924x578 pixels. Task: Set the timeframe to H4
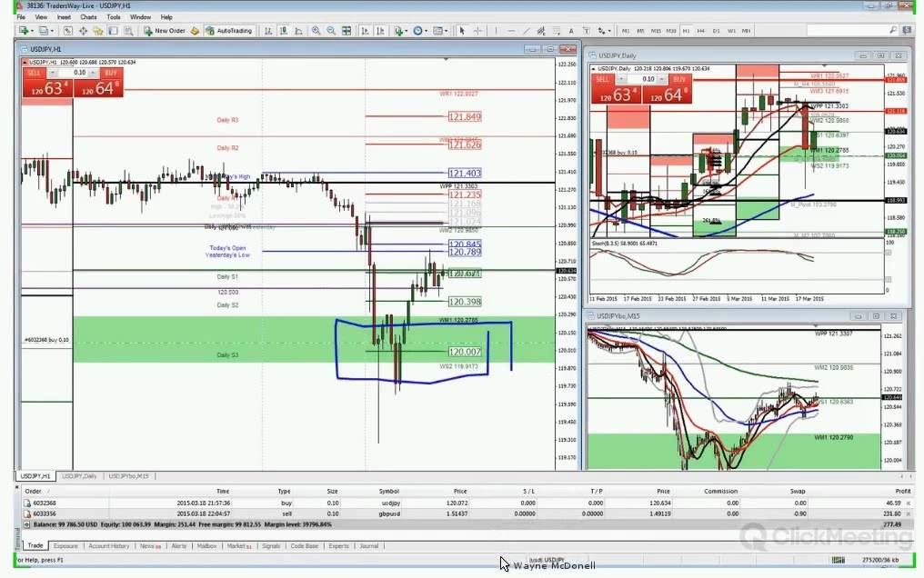click(700, 31)
